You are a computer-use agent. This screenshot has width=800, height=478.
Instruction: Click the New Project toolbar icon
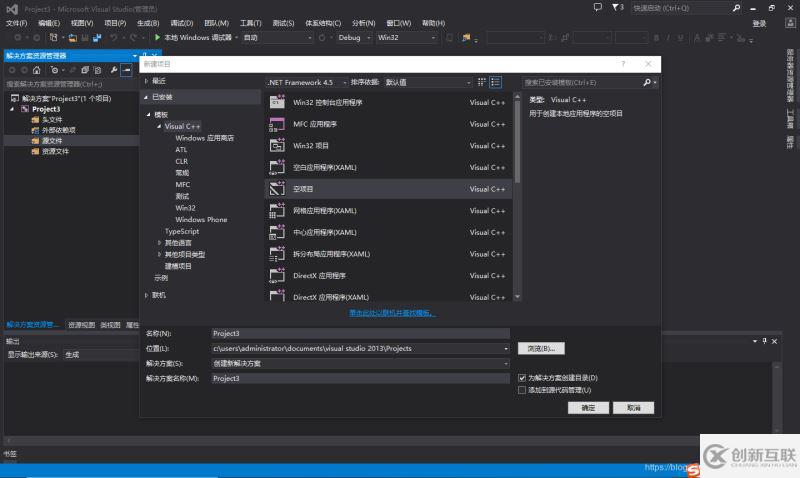tap(54, 38)
